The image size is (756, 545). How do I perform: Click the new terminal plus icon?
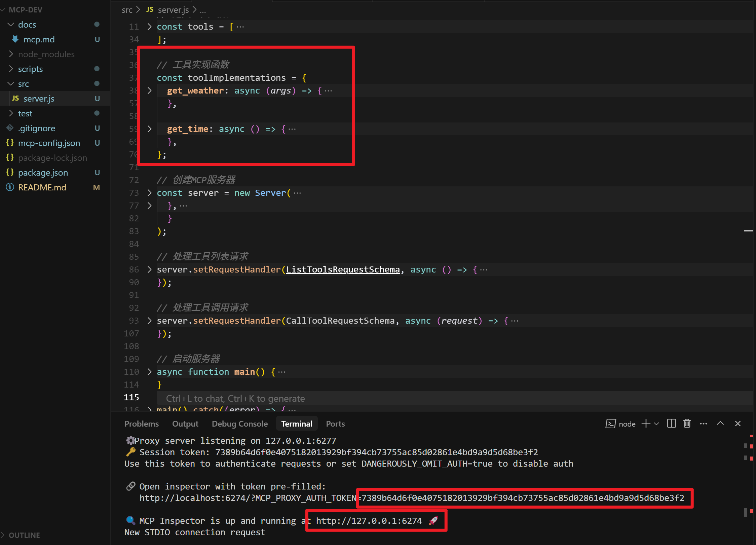click(646, 424)
